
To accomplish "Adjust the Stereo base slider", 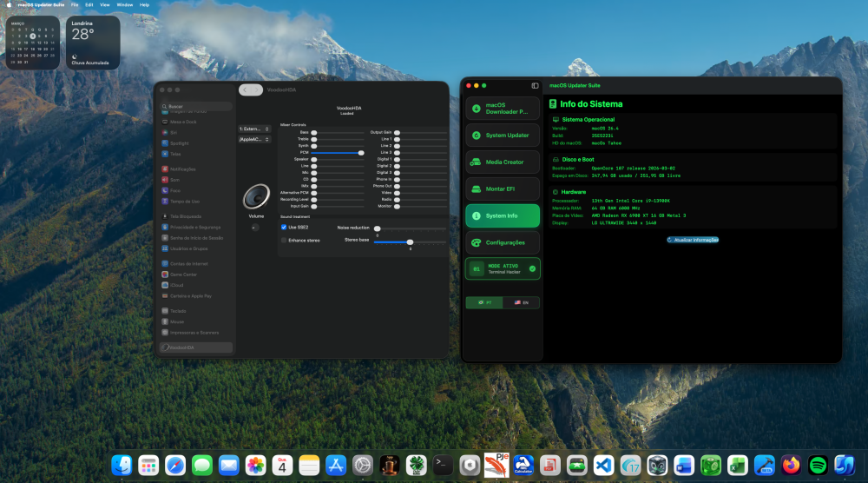I will [x=411, y=242].
